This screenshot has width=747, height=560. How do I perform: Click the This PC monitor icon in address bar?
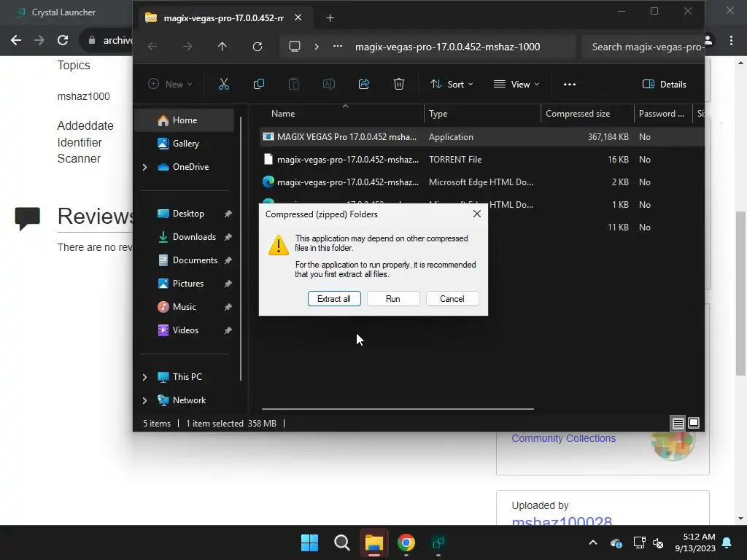[295, 47]
